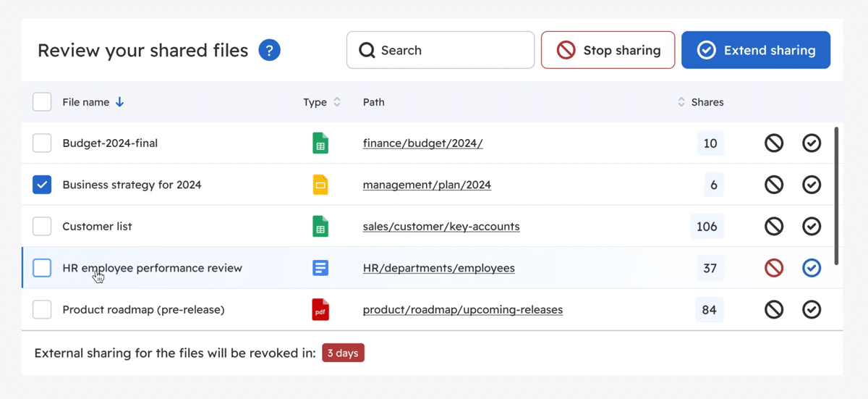The height and width of the screenshot is (399, 868).
Task: Click blue extend icon for HR employee review
Action: 812,269
